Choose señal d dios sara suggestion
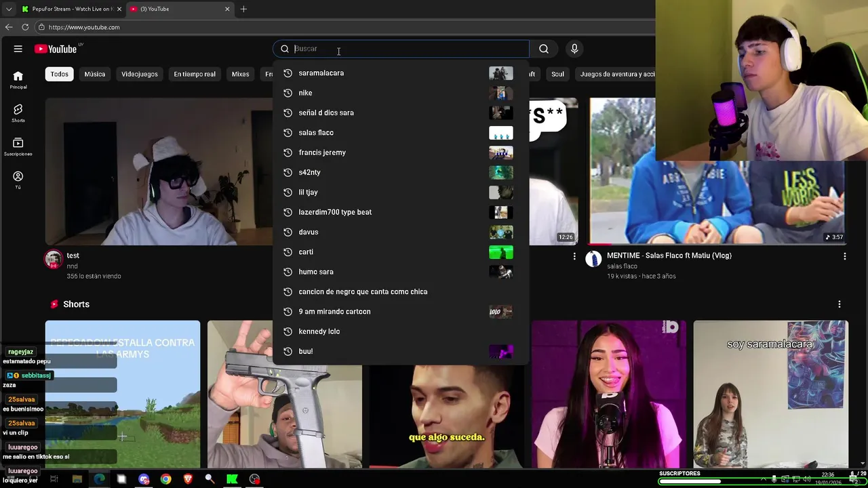The height and width of the screenshot is (488, 868). [401, 113]
